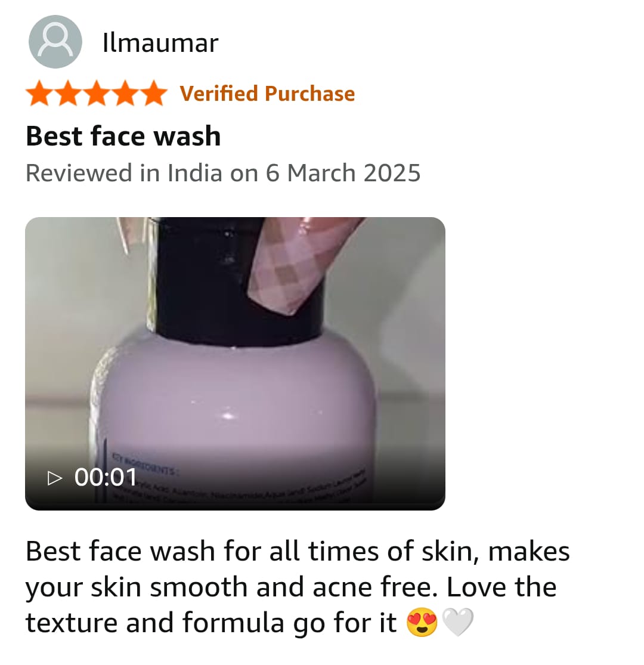Click the 00:01 video duration label

106,477
